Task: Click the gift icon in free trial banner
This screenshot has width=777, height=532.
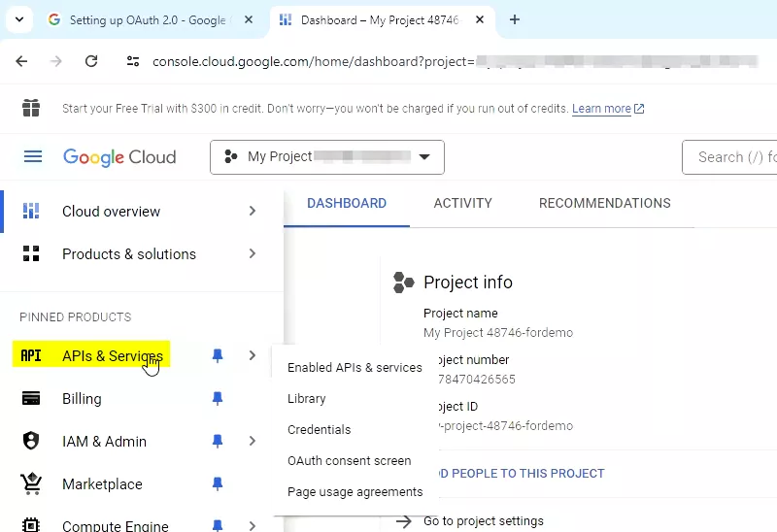Action: coord(31,108)
